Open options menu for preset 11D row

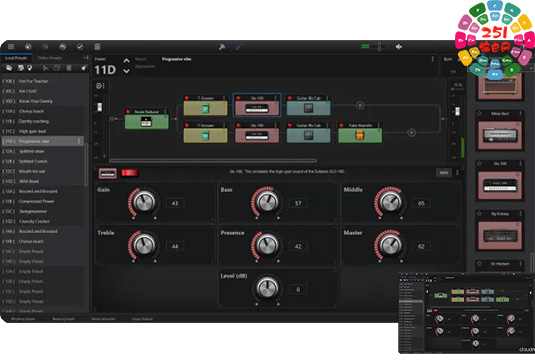(x=79, y=141)
